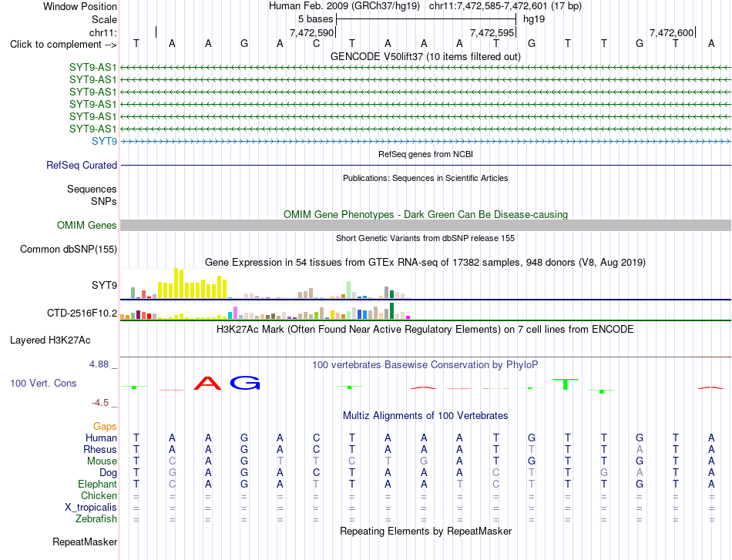Viewport: 732px width, 560px height.
Task: Click 'RefSeq genes from NCBI' track title
Action: [425, 154]
